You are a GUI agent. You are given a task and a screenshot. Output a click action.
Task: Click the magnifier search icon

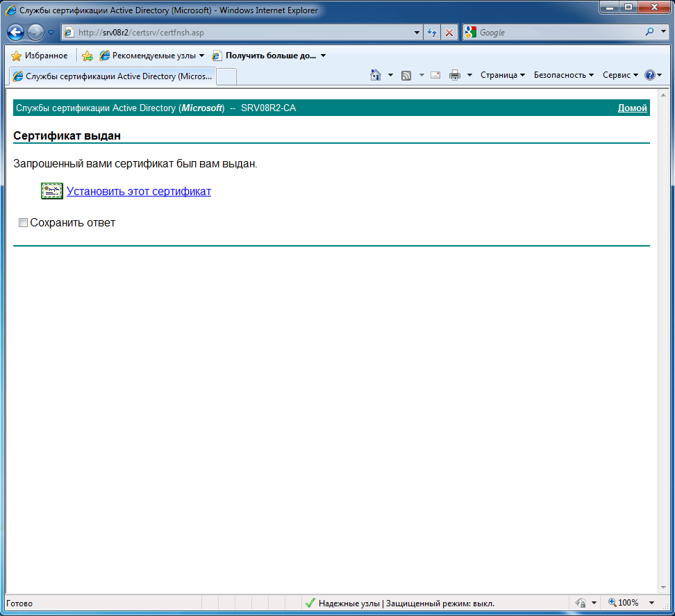pyautogui.click(x=649, y=32)
